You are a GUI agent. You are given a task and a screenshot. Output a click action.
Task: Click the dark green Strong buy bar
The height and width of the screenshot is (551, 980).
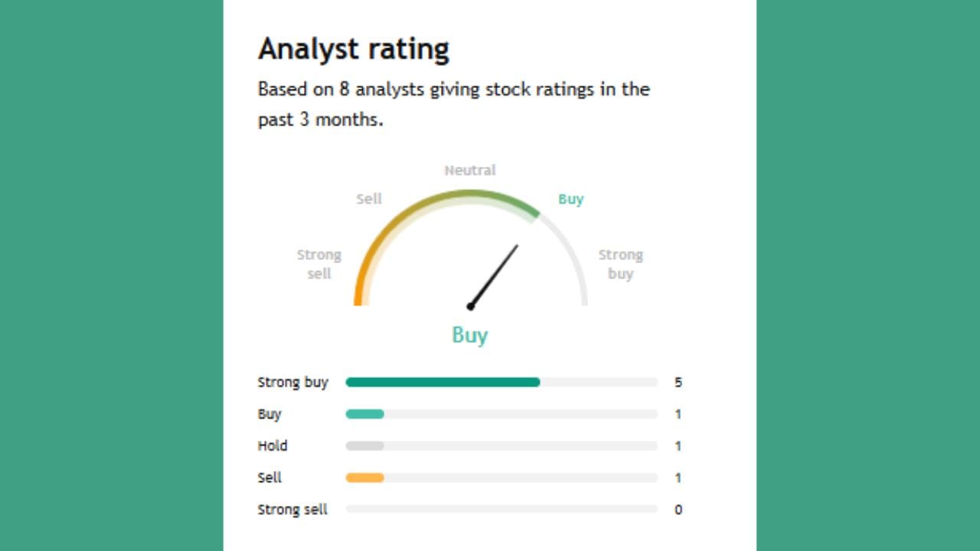tap(443, 382)
